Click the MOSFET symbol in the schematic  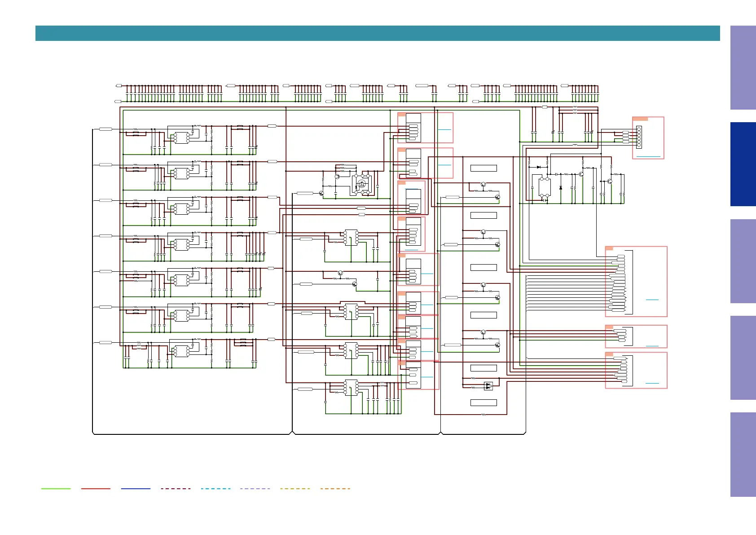(x=362, y=183)
